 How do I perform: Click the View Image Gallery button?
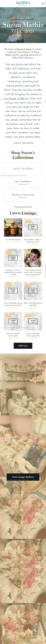pyautogui.click(x=23, y=477)
